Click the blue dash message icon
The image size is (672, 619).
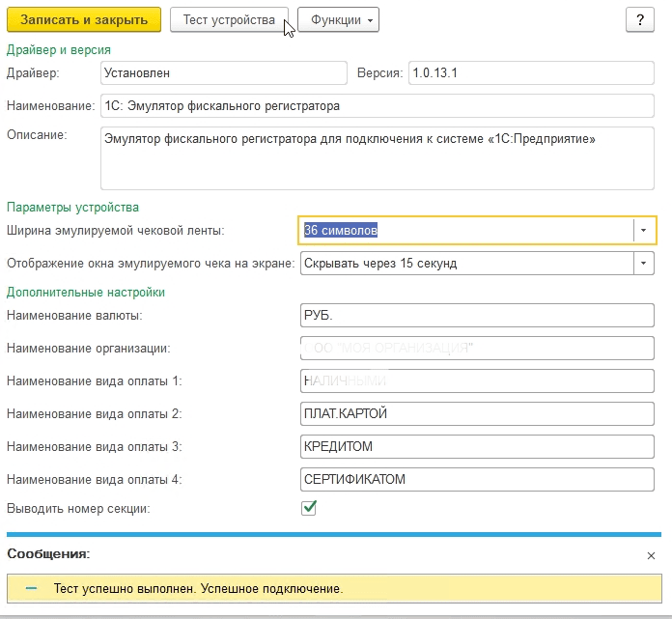tap(32, 588)
